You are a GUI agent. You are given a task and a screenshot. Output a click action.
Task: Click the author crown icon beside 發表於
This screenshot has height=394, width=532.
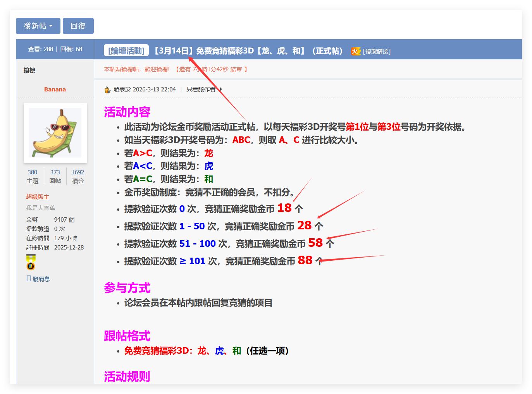(107, 89)
